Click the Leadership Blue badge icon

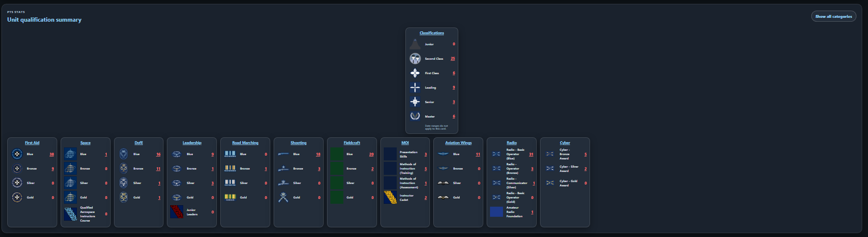pyautogui.click(x=176, y=154)
